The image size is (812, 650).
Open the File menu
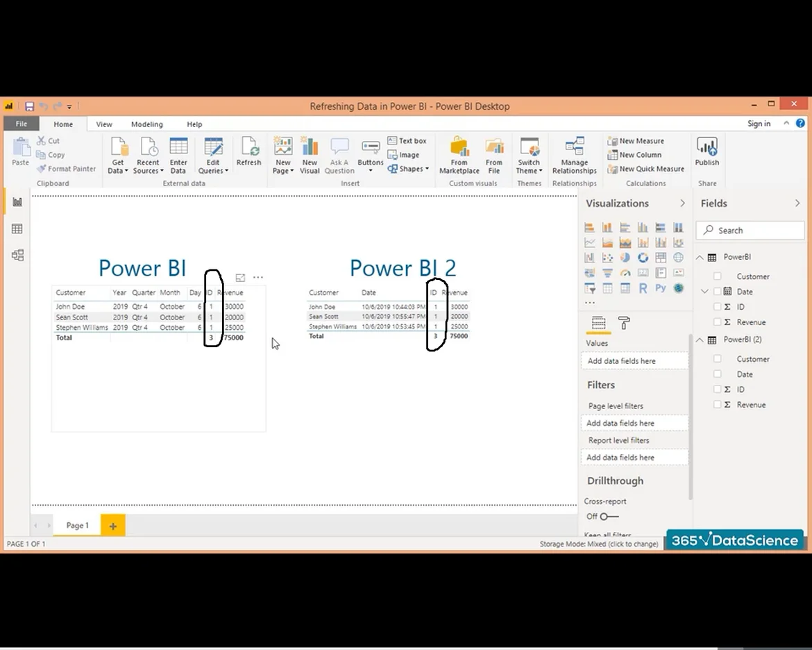22,124
